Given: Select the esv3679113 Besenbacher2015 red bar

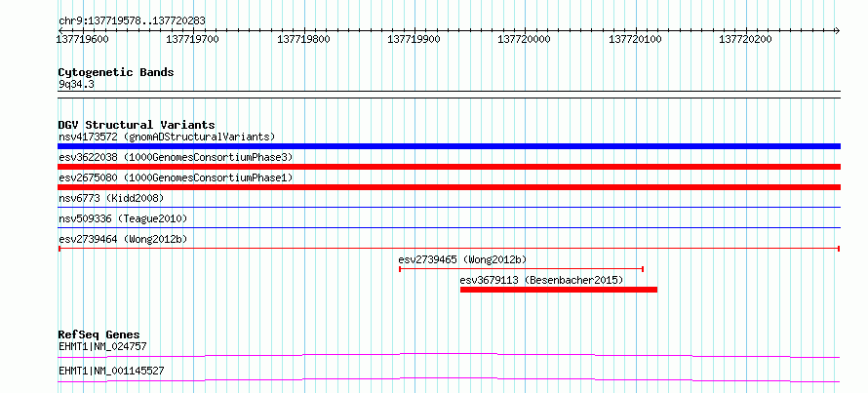Looking at the screenshot, I should click(559, 290).
